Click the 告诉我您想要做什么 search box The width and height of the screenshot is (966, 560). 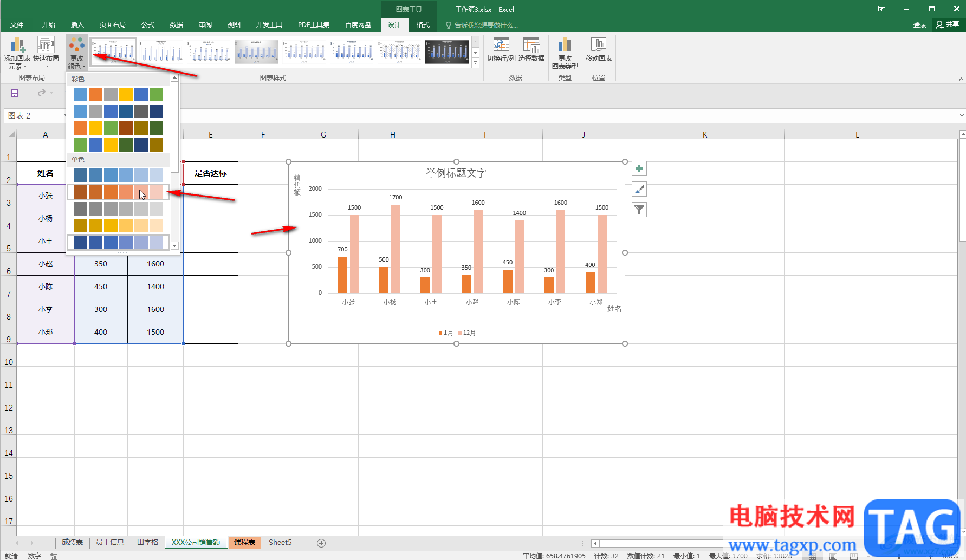click(482, 25)
